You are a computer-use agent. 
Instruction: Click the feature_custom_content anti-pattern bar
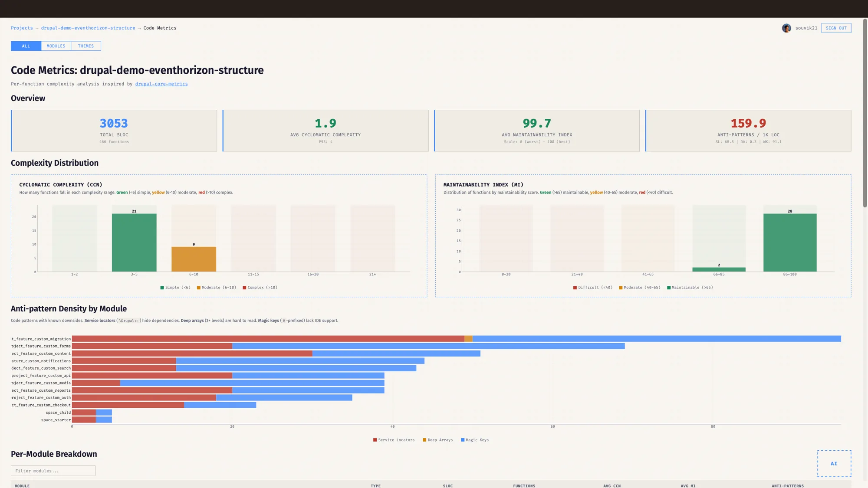click(276, 354)
